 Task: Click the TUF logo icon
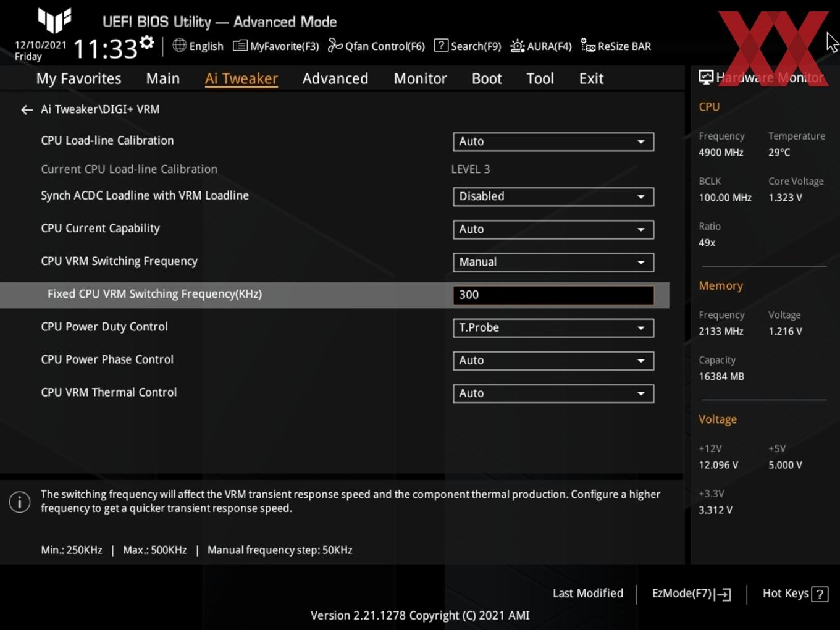point(54,20)
